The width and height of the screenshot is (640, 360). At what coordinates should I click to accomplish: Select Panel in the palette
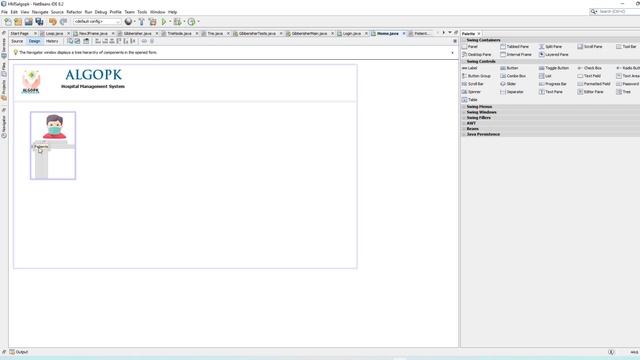[470, 47]
